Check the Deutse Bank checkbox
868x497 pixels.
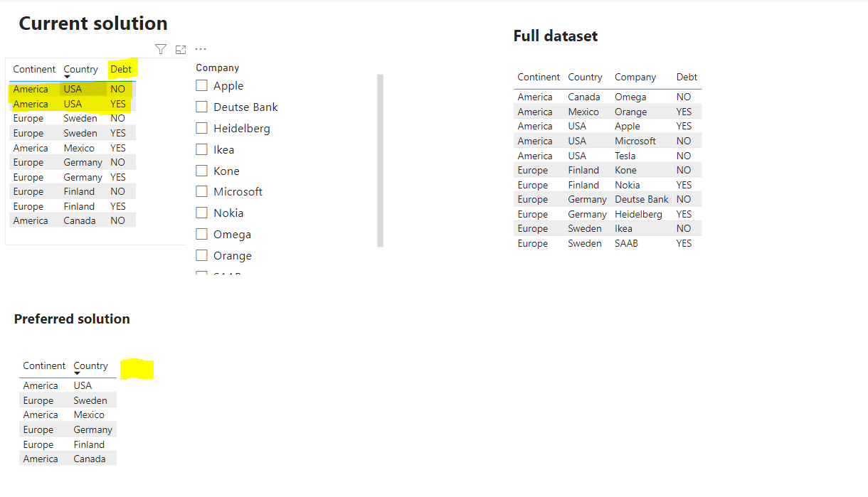point(201,107)
